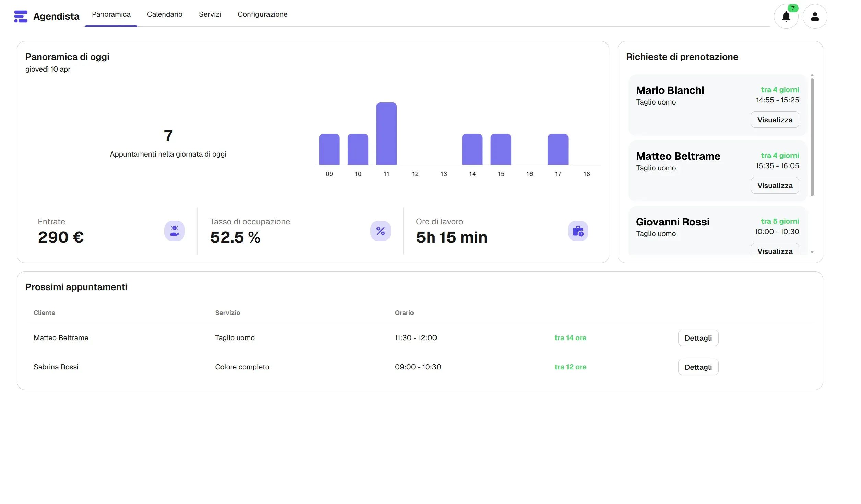861x504 pixels.
Task: Click the 10 hour bar in chart
Action: pyautogui.click(x=358, y=149)
